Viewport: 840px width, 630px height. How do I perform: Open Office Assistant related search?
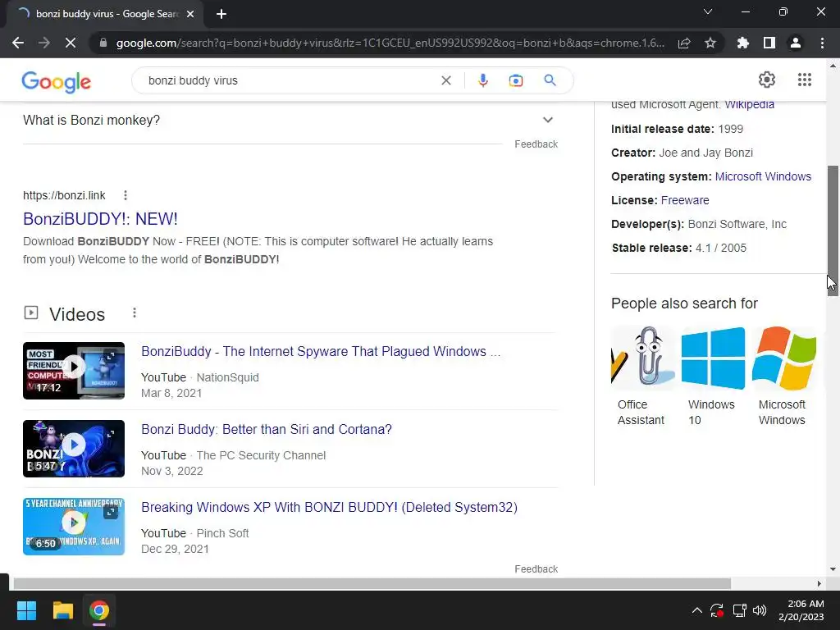tap(643, 377)
